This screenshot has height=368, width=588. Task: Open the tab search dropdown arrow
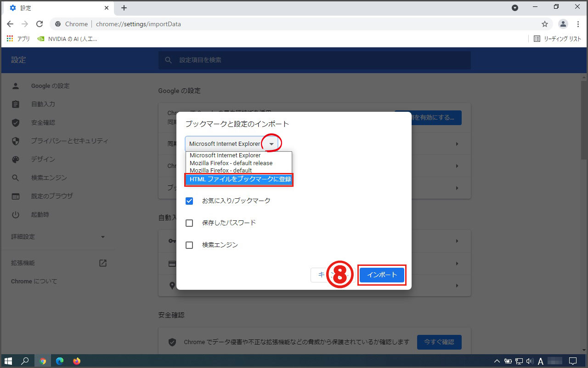point(515,7)
